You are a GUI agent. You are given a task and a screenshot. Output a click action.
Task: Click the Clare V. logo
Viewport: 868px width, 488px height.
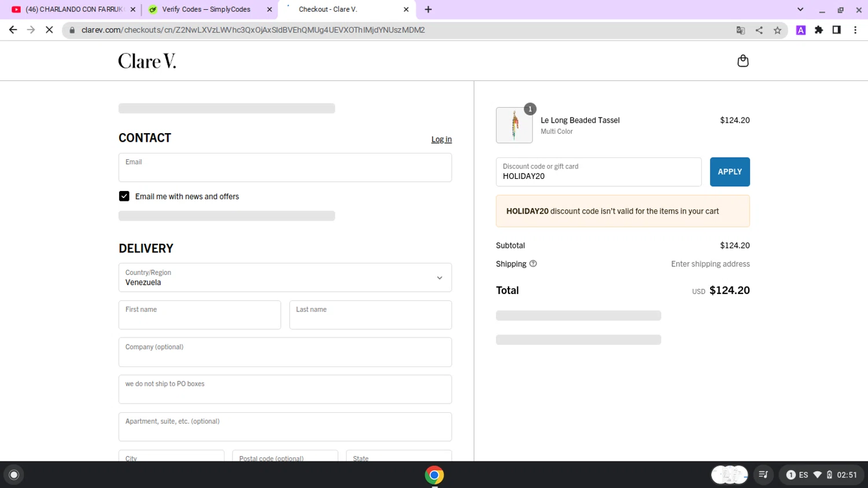[x=147, y=61]
